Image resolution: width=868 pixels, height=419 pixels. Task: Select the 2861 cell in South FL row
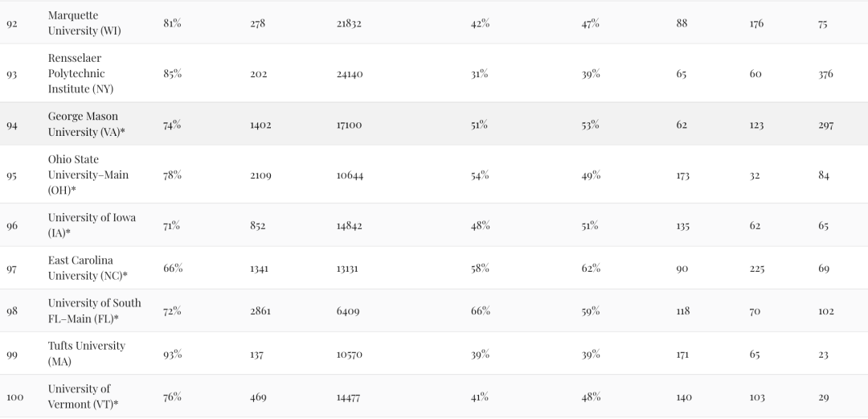260,311
